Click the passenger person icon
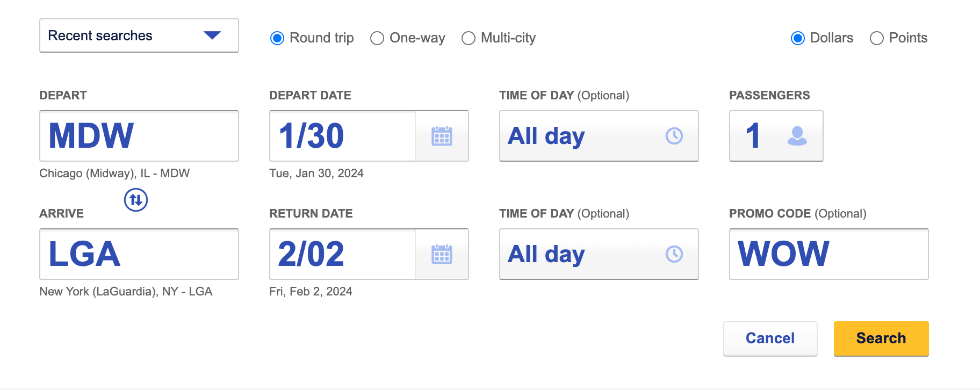The image size is (980, 390). tap(797, 136)
